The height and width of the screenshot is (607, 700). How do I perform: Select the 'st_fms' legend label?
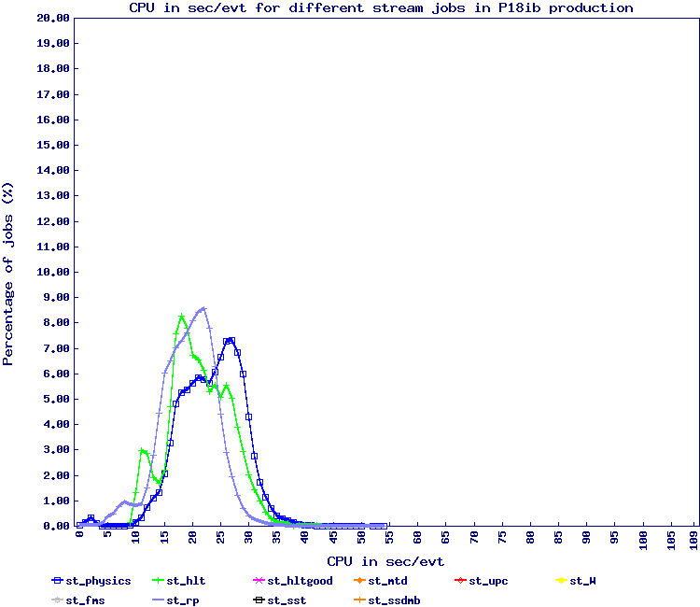tap(85, 600)
